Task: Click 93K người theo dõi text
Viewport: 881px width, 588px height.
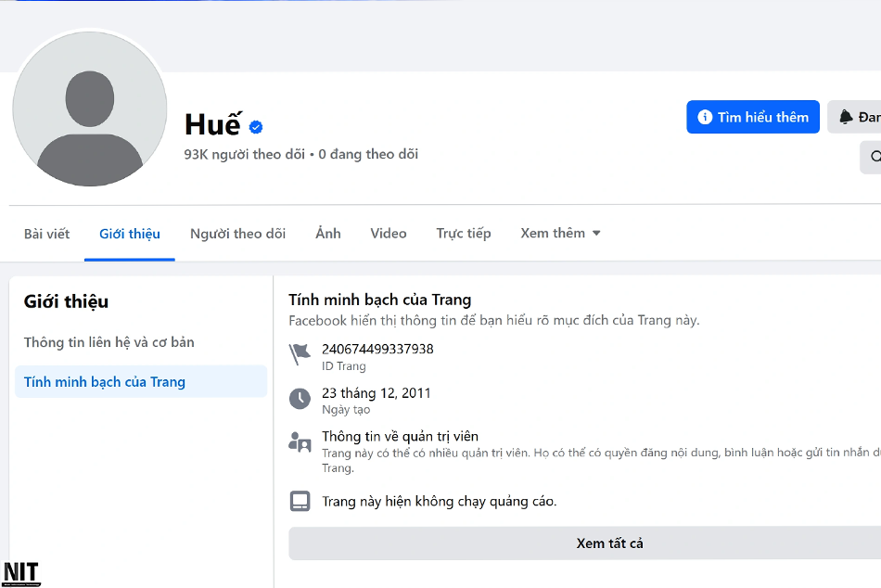Action: pos(245,155)
